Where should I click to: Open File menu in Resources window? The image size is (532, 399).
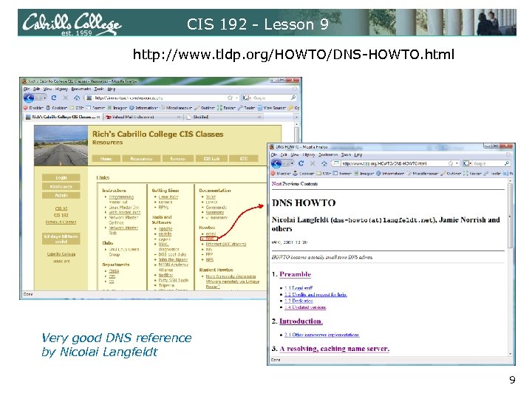point(27,89)
